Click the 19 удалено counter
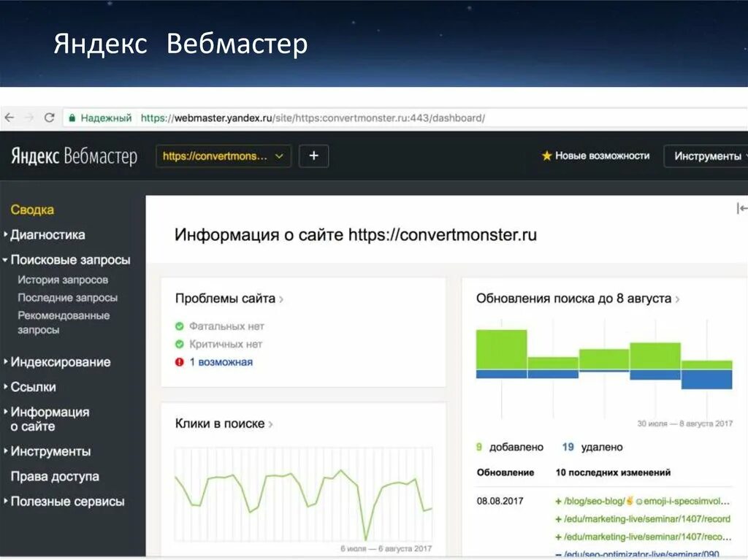 [x=592, y=447]
